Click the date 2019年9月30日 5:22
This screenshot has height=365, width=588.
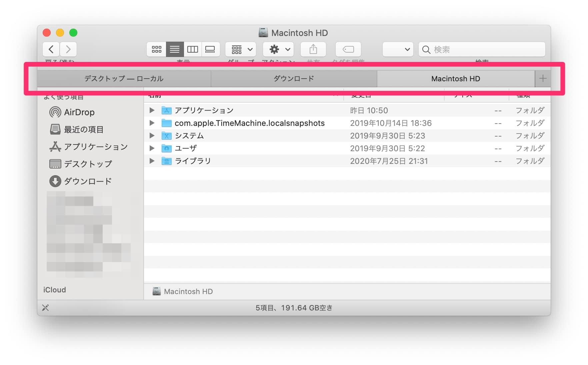pyautogui.click(x=388, y=148)
